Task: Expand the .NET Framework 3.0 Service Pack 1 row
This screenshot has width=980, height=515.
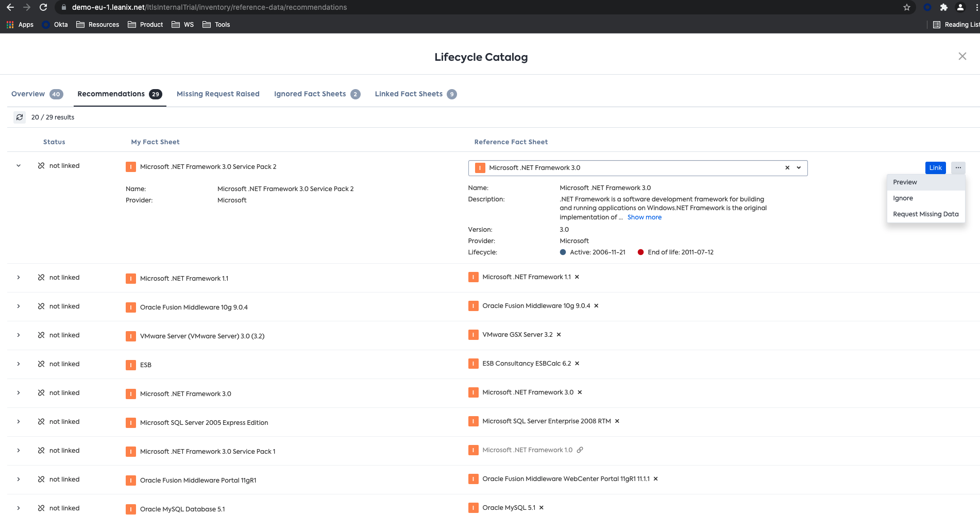Action: [x=19, y=451]
